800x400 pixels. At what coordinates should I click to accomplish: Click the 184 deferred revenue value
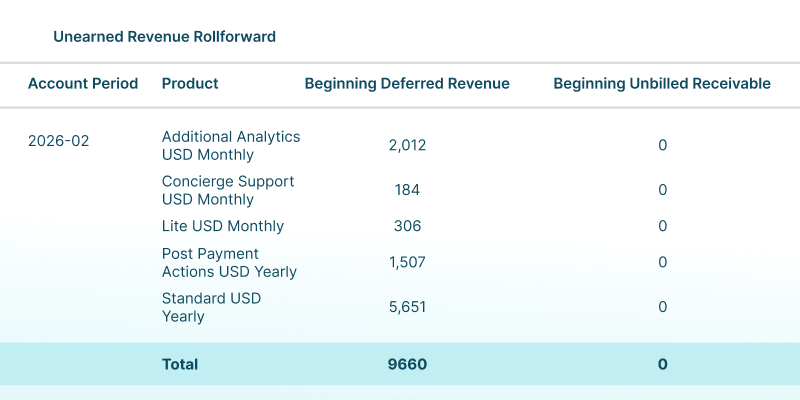click(407, 190)
